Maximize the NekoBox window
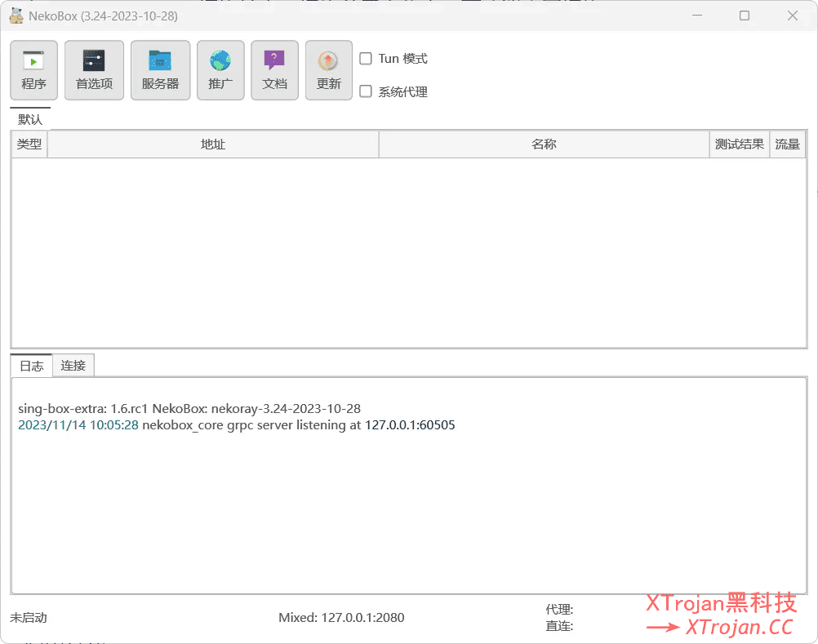The height and width of the screenshot is (644, 818). pos(745,16)
